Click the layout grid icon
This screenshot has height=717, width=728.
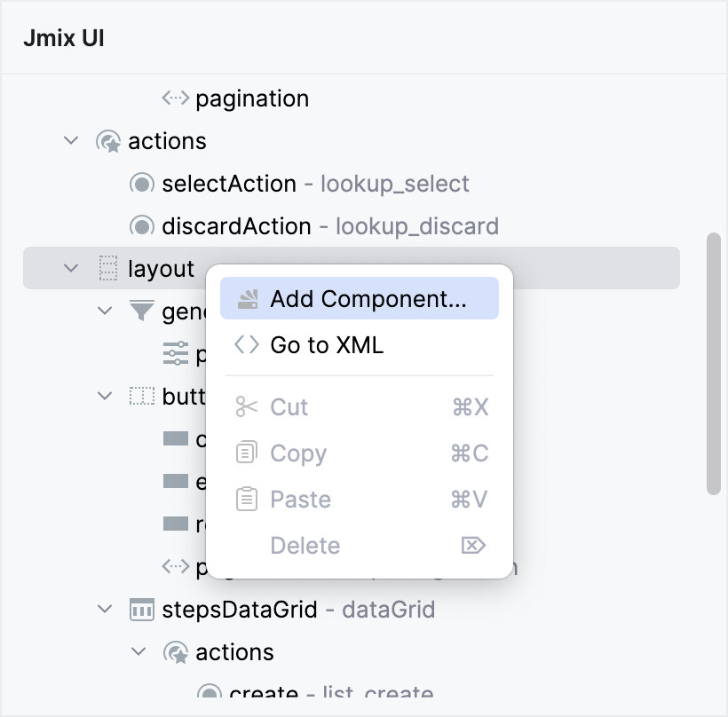[x=106, y=268]
